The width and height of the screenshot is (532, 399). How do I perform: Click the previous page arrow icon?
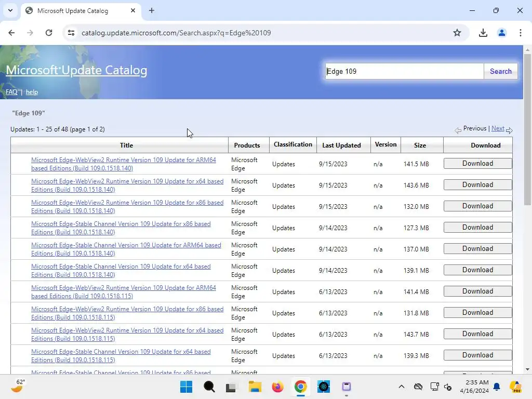(x=458, y=130)
